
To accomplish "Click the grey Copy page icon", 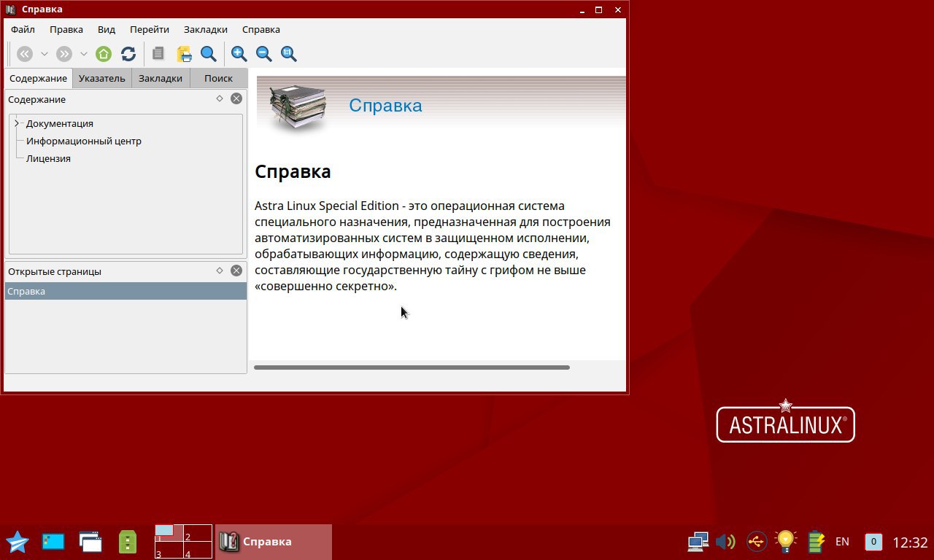I will click(x=158, y=53).
